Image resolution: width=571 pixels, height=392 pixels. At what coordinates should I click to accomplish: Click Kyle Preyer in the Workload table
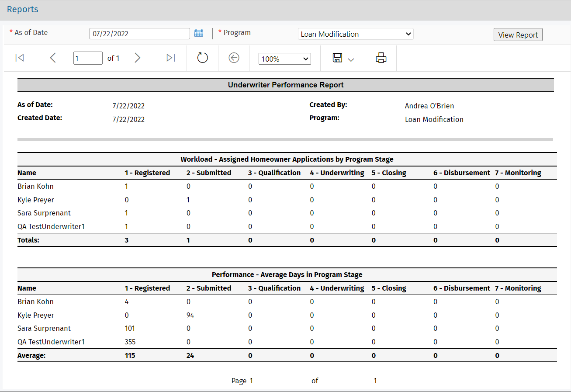(36, 200)
